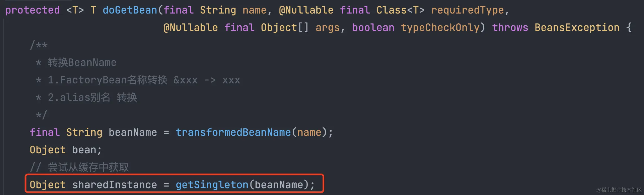Viewport: 644px width, 195px height.
Task: Click the Class<T> type
Action: 401,10
